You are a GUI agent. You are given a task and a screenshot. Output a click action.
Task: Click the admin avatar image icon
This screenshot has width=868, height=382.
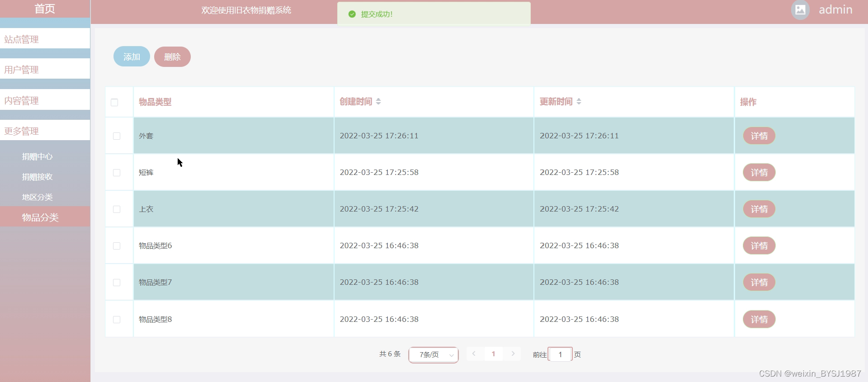[x=800, y=9]
